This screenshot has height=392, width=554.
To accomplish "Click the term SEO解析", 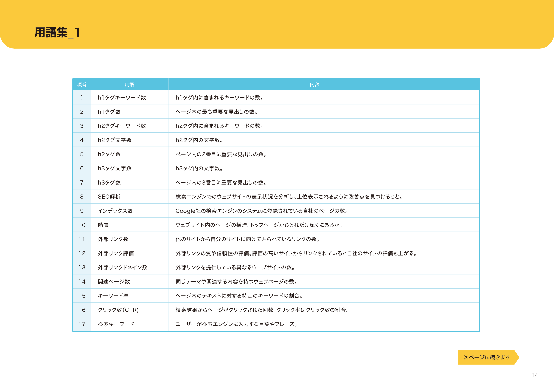I will pyautogui.click(x=109, y=197).
